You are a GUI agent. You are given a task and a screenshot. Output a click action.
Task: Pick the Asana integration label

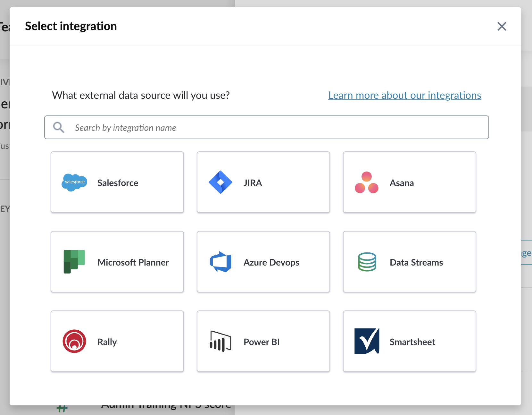point(402,183)
